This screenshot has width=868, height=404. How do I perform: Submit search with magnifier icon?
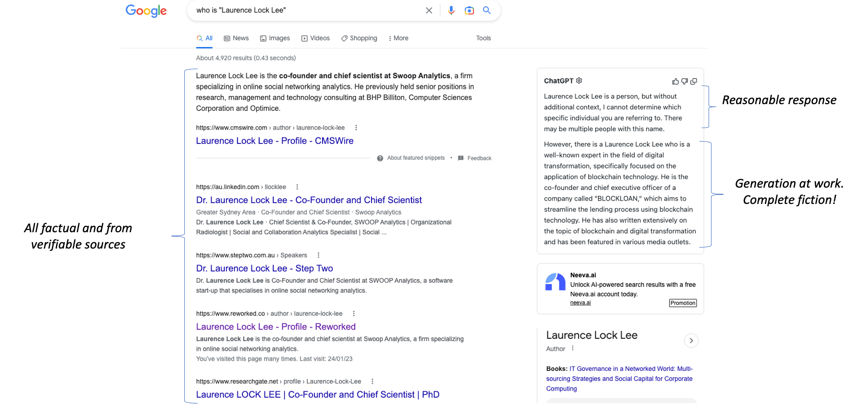click(487, 10)
